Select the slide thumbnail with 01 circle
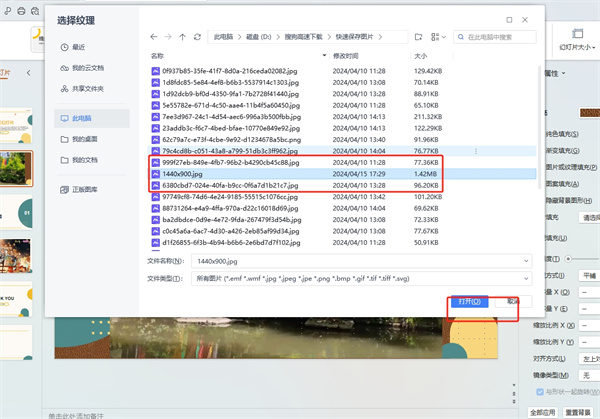The height and width of the screenshot is (419, 600). pos(16,212)
